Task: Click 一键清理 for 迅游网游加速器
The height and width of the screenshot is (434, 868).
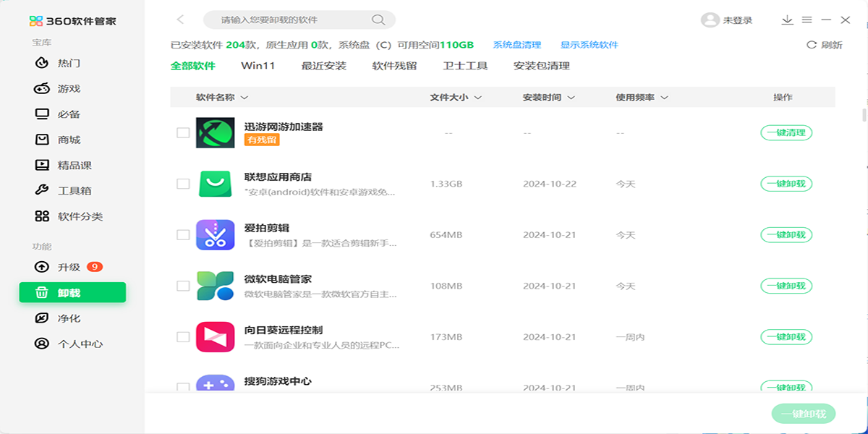Action: click(786, 133)
